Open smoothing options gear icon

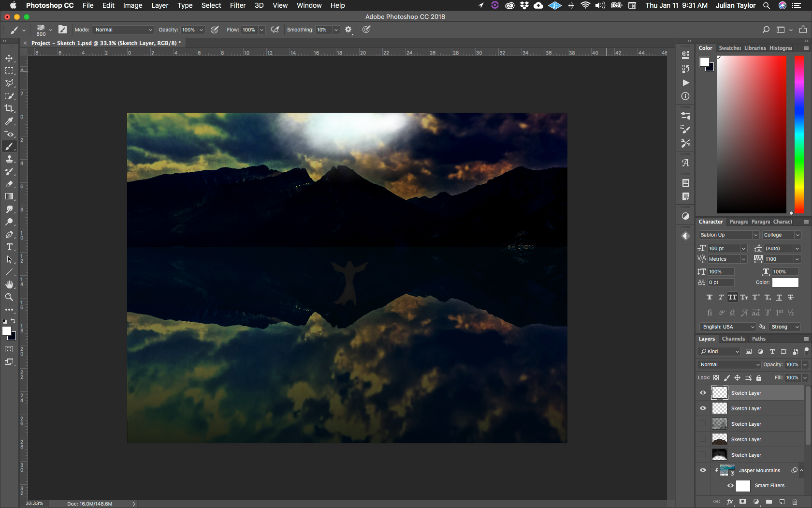click(x=348, y=30)
